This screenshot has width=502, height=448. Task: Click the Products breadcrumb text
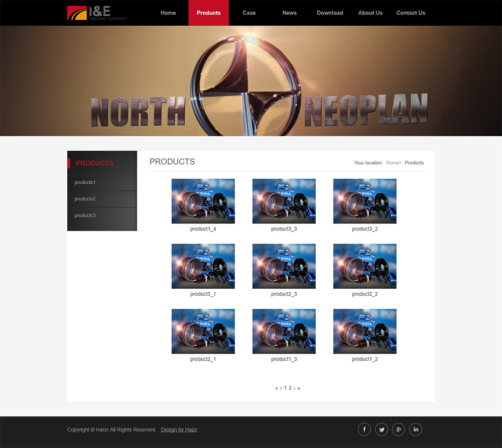[x=414, y=163]
